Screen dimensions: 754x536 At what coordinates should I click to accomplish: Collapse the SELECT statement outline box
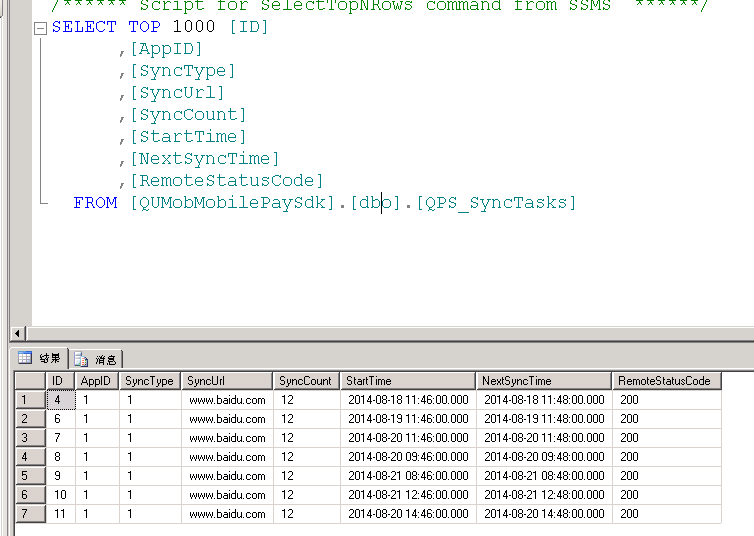40,28
